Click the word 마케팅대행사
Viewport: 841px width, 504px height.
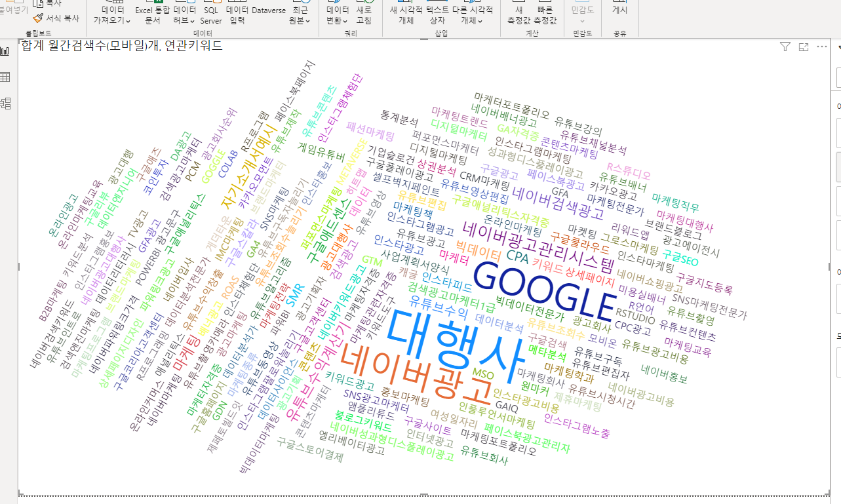(685, 222)
